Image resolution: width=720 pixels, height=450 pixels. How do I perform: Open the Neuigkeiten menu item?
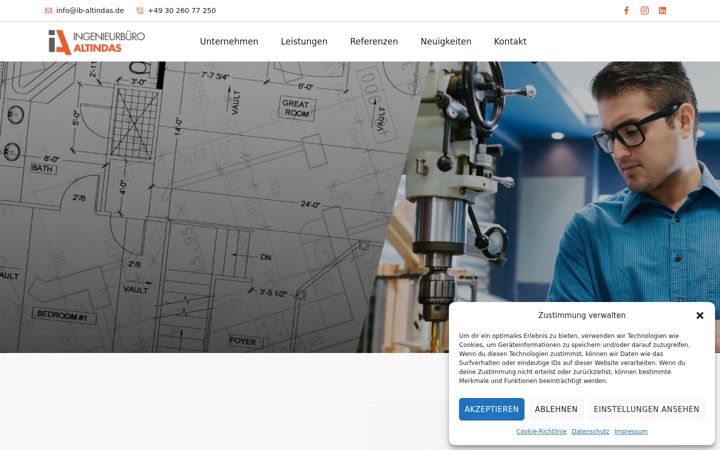pyautogui.click(x=445, y=41)
